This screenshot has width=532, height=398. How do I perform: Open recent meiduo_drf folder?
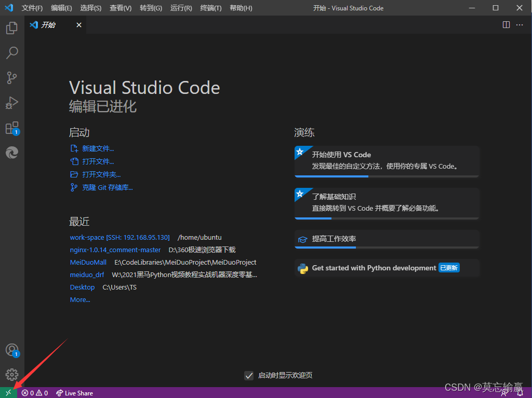tap(87, 275)
